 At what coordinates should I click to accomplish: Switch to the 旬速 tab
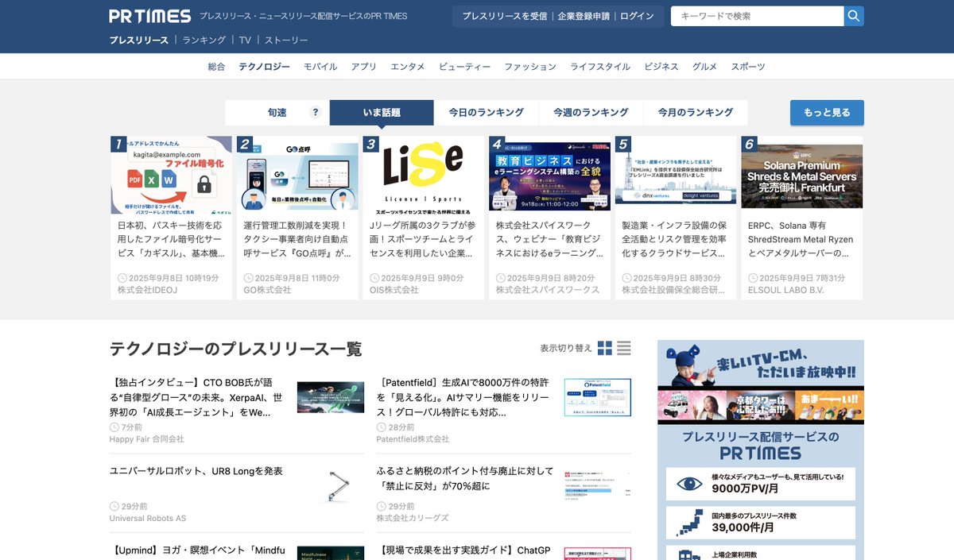277,113
